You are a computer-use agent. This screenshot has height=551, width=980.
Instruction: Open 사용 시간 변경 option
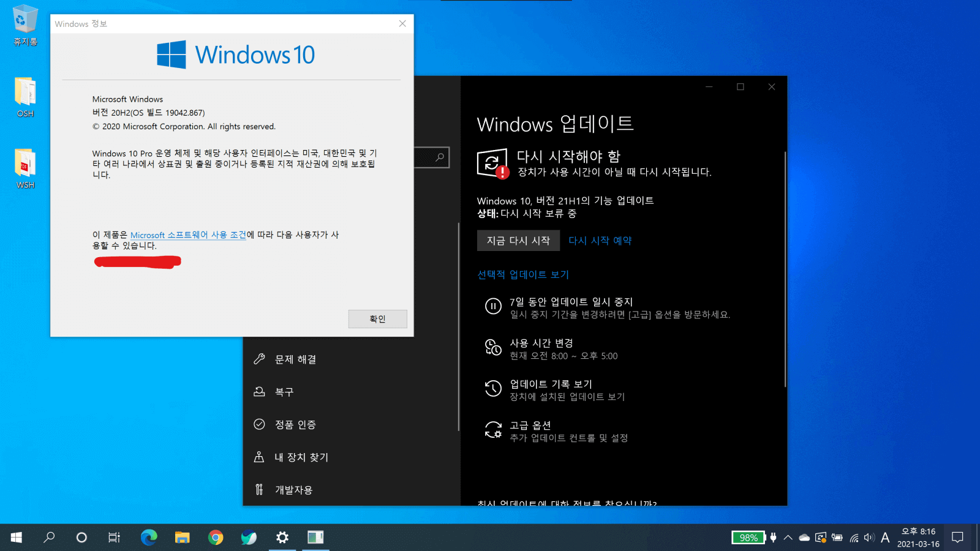pos(541,343)
